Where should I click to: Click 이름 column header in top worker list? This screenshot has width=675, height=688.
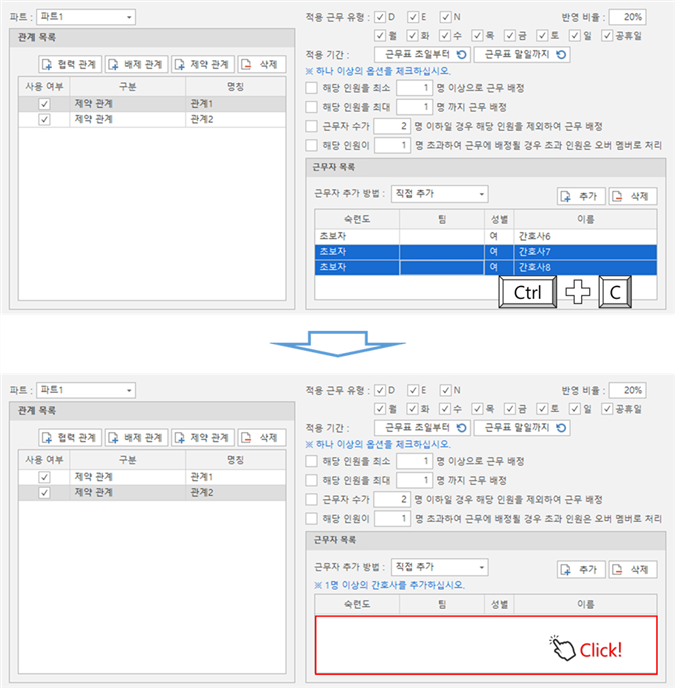point(585,219)
